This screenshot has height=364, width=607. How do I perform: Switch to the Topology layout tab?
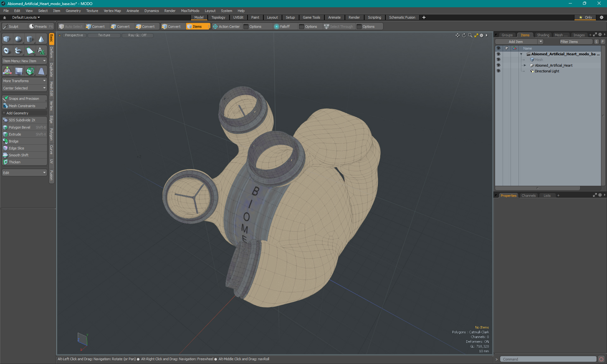[218, 17]
